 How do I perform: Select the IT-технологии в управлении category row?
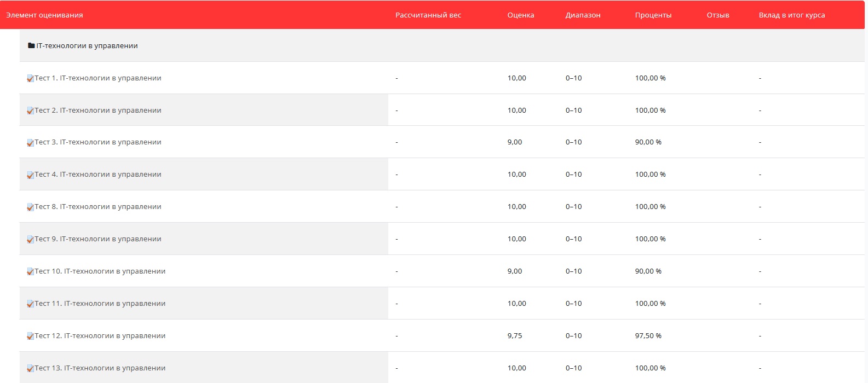(87, 46)
